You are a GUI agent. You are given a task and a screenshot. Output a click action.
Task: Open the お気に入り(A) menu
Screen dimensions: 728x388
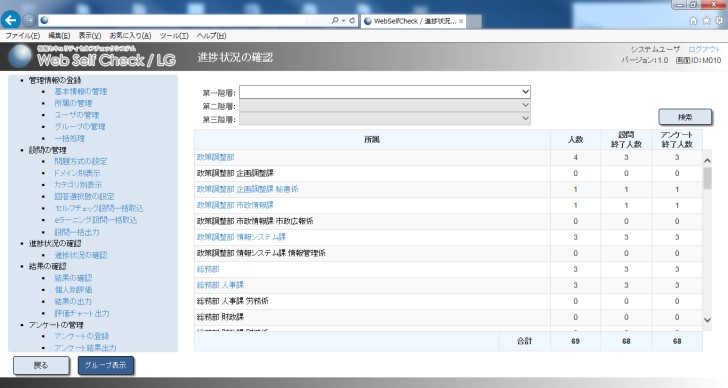(x=130, y=36)
